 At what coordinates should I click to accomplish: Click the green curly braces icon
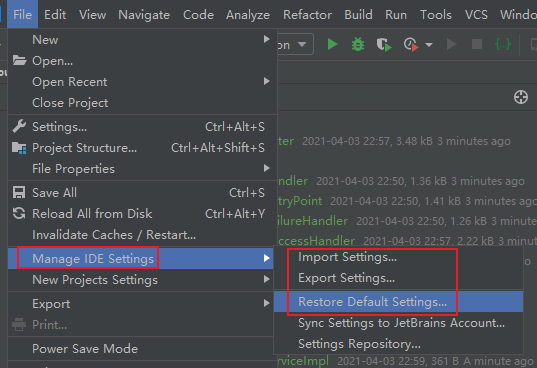coord(503,44)
